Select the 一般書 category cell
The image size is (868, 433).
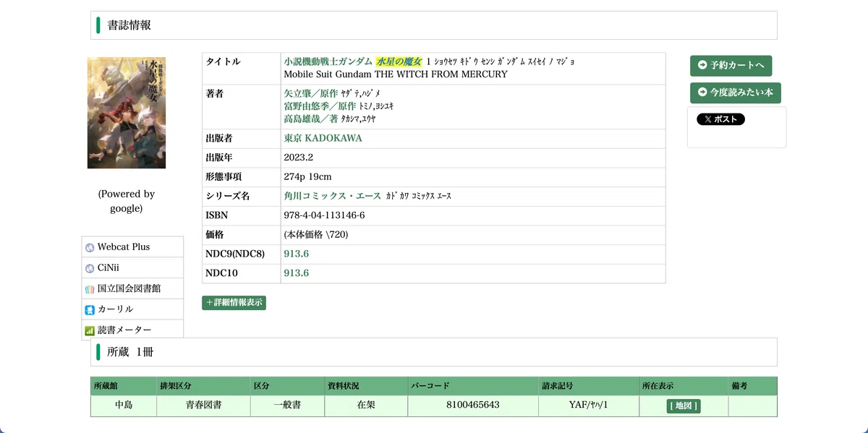[x=288, y=406]
